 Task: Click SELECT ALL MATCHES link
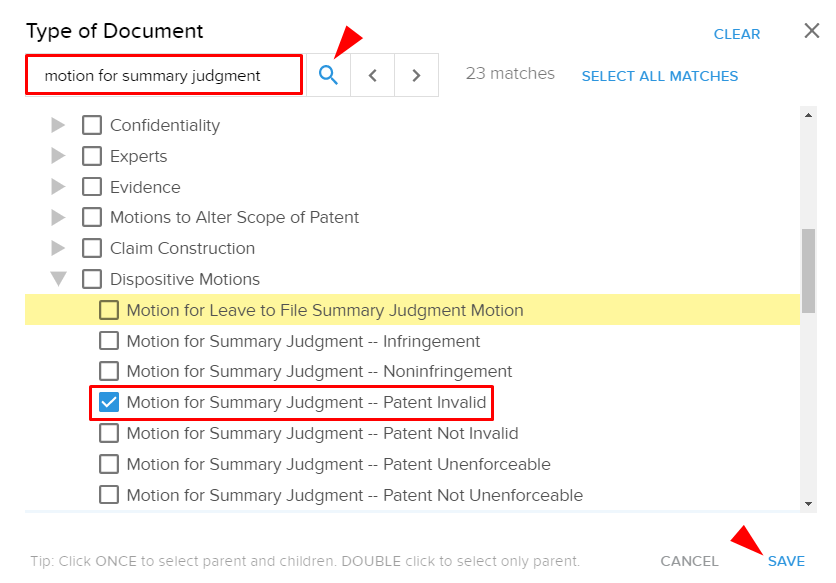click(660, 76)
